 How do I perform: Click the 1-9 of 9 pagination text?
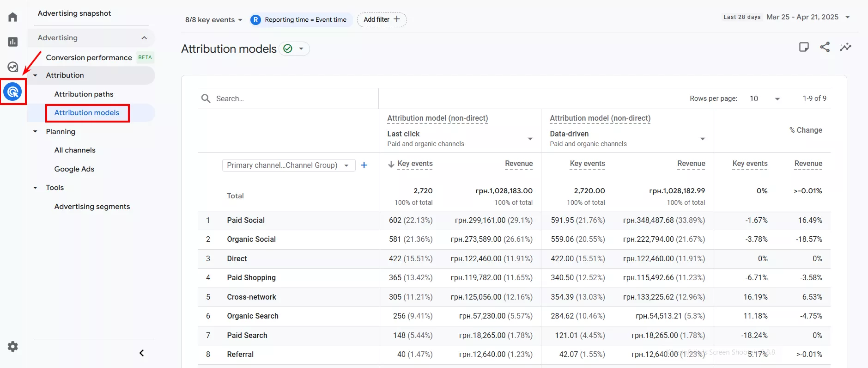[x=814, y=98]
